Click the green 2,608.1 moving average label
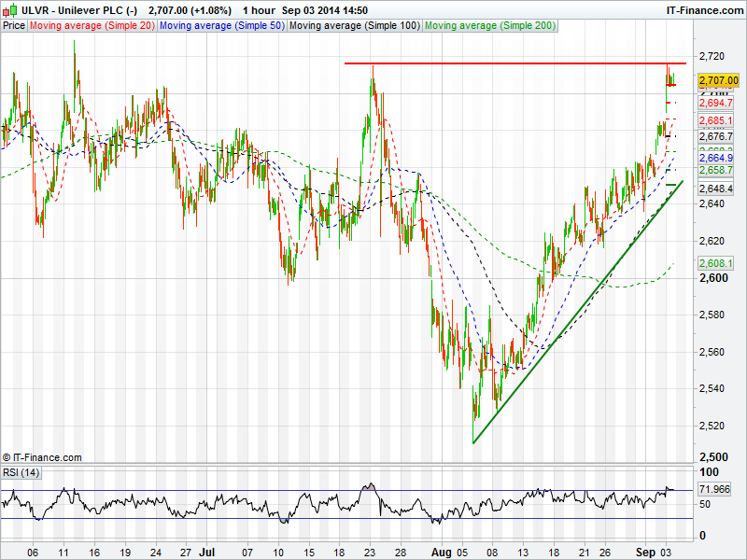This screenshot has width=747, height=560. point(716,264)
